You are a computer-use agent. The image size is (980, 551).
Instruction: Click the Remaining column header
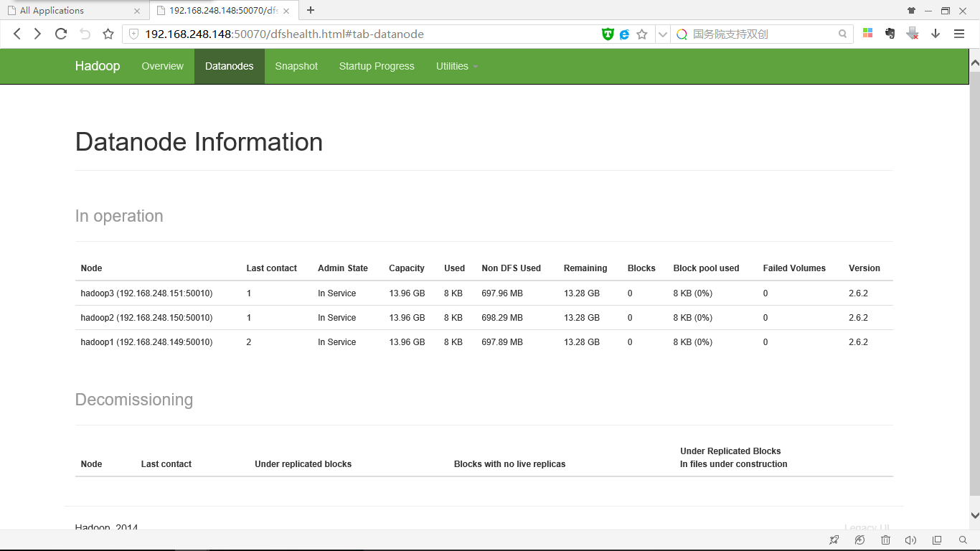(585, 268)
